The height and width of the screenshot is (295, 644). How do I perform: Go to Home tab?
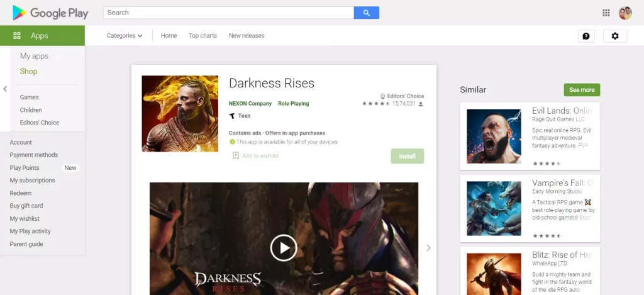coord(169,36)
